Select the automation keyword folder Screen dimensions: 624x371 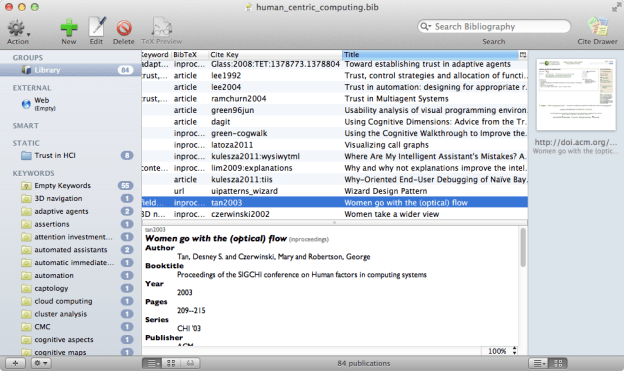click(x=70, y=275)
